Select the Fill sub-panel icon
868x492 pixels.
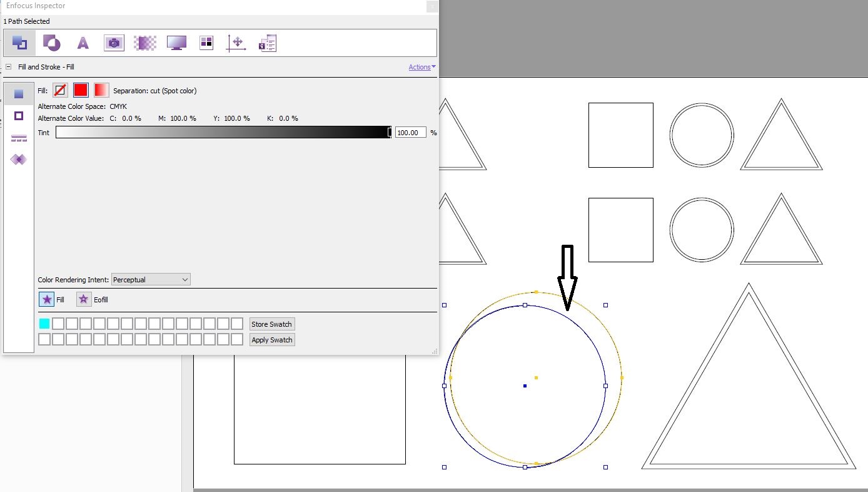click(x=19, y=94)
